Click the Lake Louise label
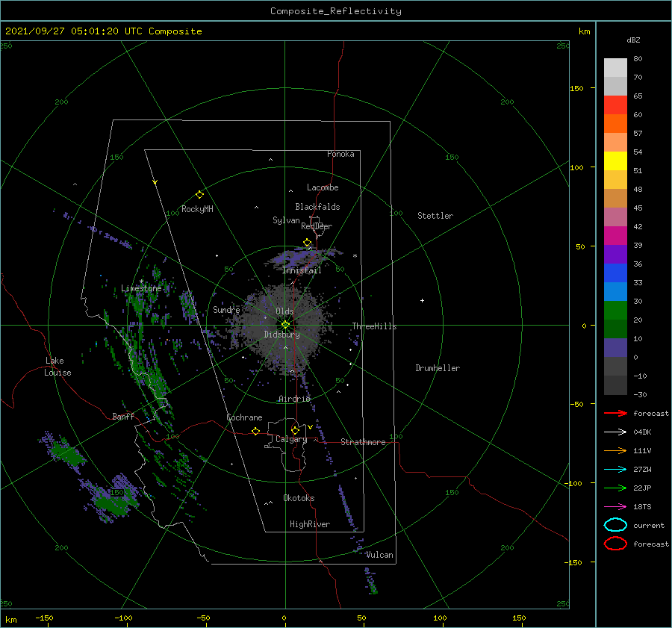 [57, 367]
